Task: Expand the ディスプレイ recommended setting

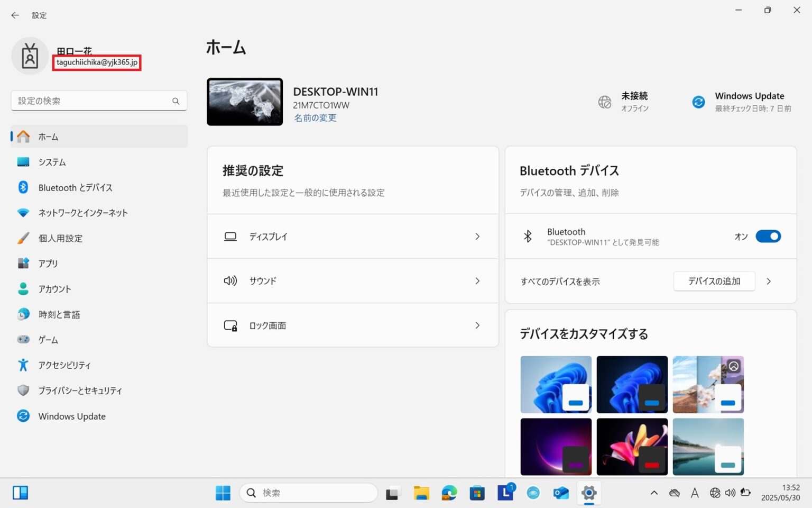Action: pyautogui.click(x=477, y=237)
